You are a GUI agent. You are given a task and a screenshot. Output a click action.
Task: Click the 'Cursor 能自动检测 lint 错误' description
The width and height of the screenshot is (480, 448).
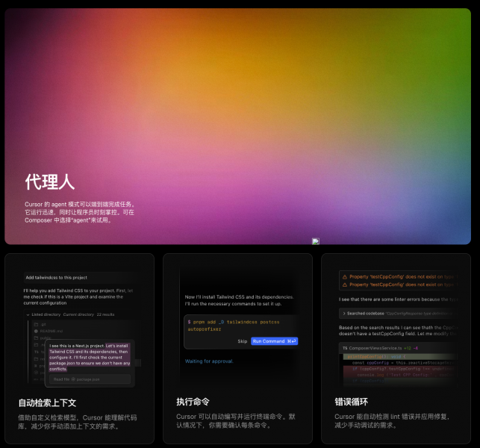[392, 420]
